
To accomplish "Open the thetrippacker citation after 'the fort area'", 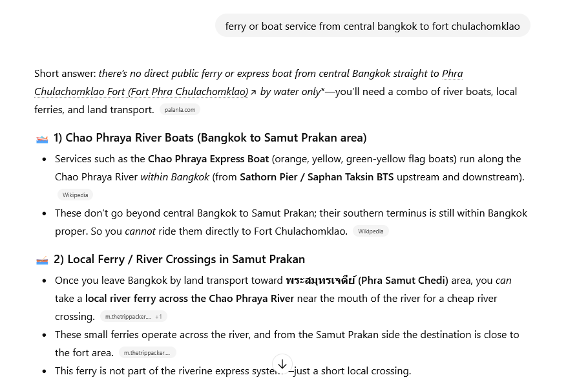I will (147, 353).
